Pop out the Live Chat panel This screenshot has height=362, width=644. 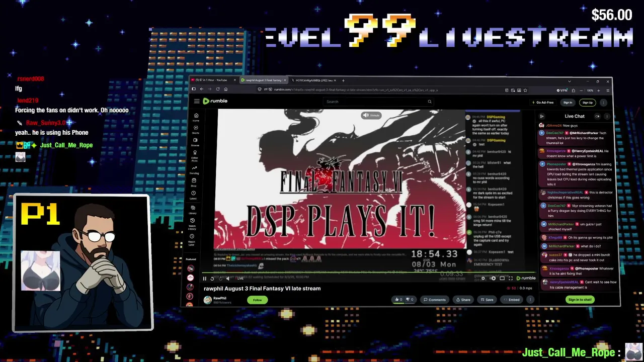pyautogui.click(x=598, y=116)
